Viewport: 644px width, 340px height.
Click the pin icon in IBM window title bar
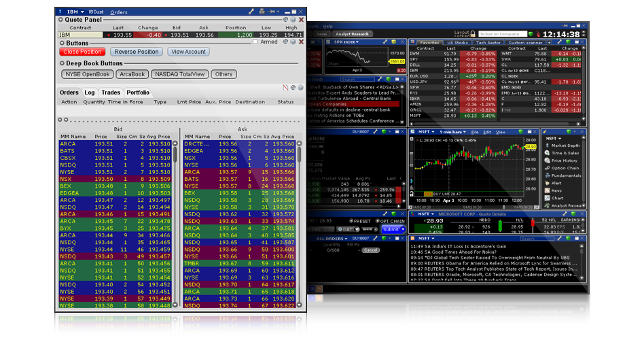coord(272,12)
